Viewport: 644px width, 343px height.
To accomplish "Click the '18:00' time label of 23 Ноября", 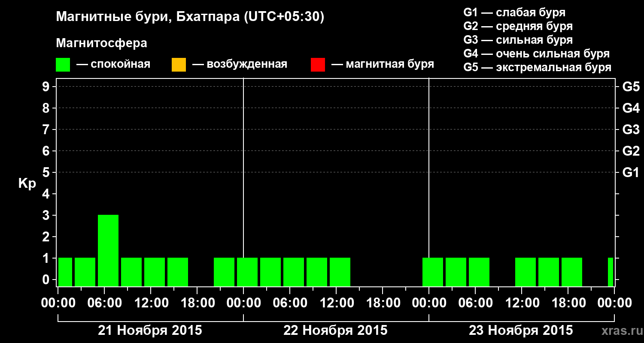I will 568,303.
